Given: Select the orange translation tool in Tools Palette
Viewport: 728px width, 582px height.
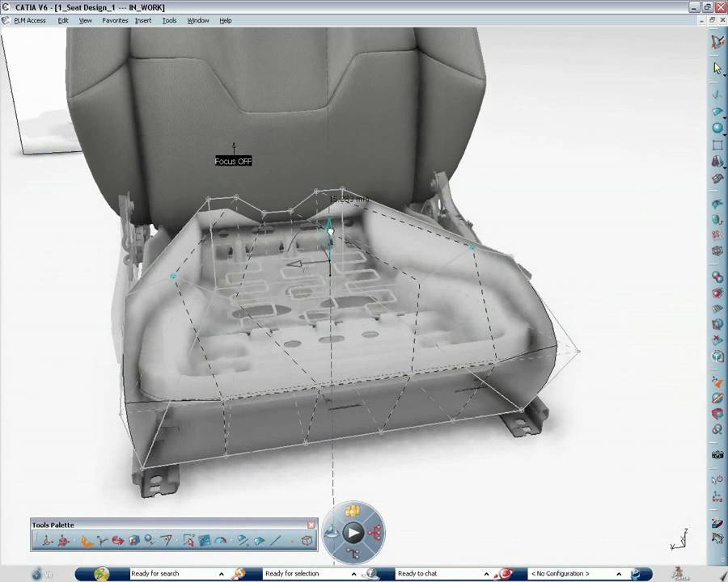Looking at the screenshot, I should tap(87, 540).
